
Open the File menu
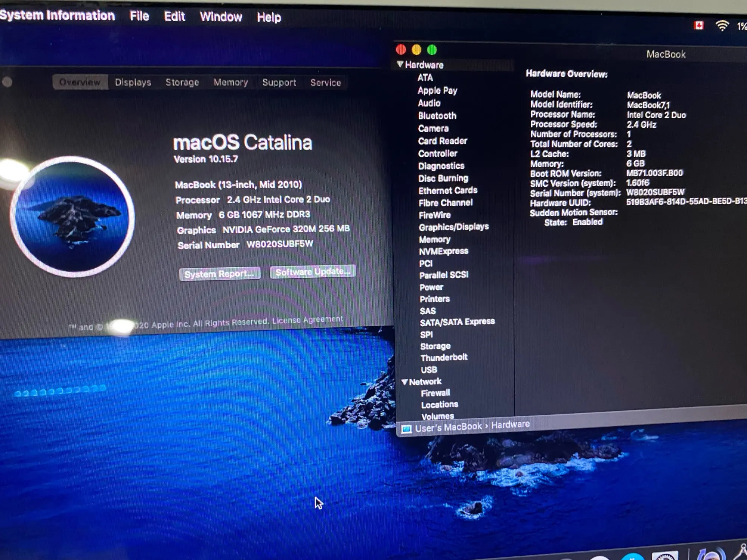tap(139, 16)
